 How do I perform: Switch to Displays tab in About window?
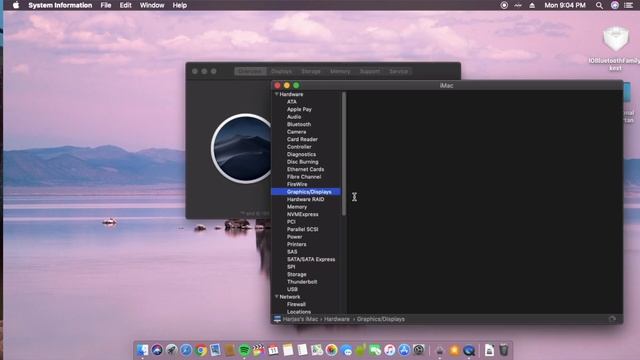coord(281,71)
